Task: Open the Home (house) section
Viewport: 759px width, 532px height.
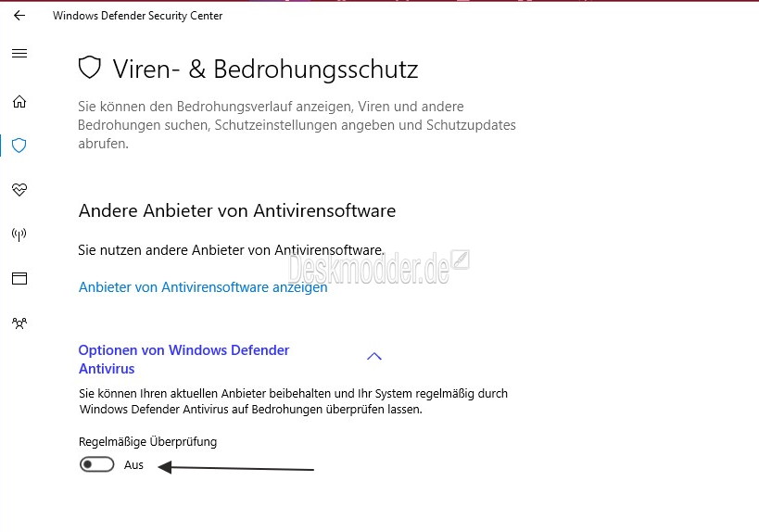Action: pyautogui.click(x=19, y=102)
